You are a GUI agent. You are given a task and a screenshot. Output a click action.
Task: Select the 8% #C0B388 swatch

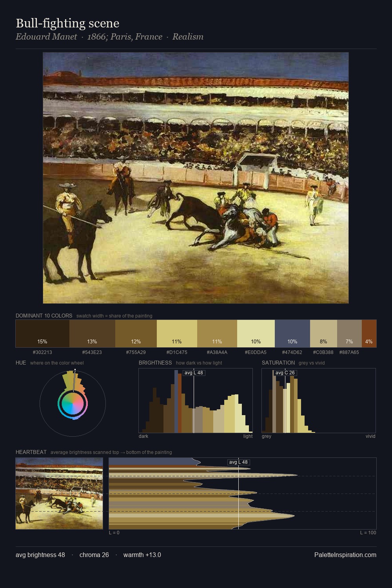pos(323,334)
